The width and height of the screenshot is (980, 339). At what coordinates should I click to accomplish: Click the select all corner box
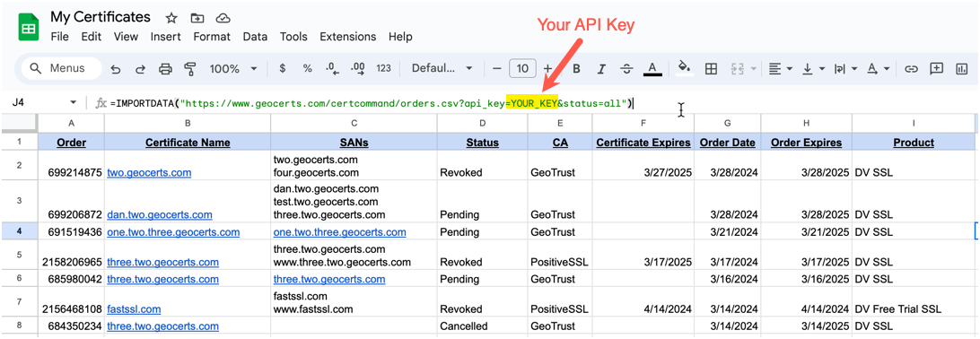point(19,124)
